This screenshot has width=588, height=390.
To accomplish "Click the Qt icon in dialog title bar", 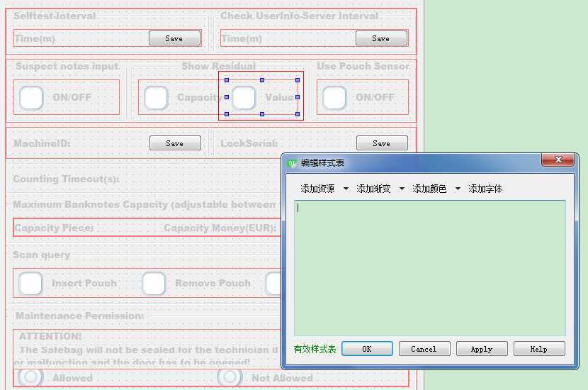I will 292,163.
